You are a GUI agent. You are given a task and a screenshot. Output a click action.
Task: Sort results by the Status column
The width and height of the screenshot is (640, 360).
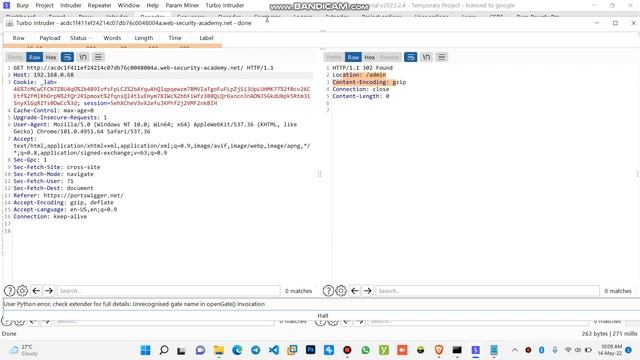[x=78, y=38]
